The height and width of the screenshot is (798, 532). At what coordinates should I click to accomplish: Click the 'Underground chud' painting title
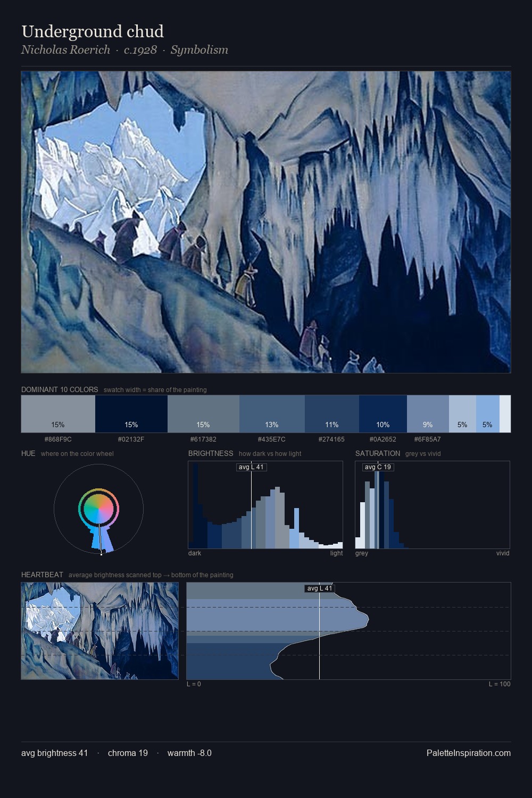coord(93,32)
